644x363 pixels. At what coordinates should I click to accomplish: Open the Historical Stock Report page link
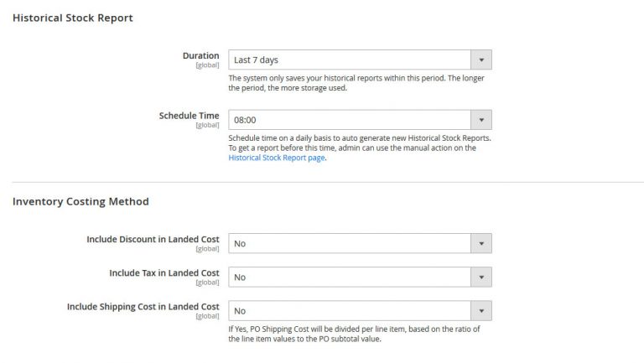click(276, 158)
